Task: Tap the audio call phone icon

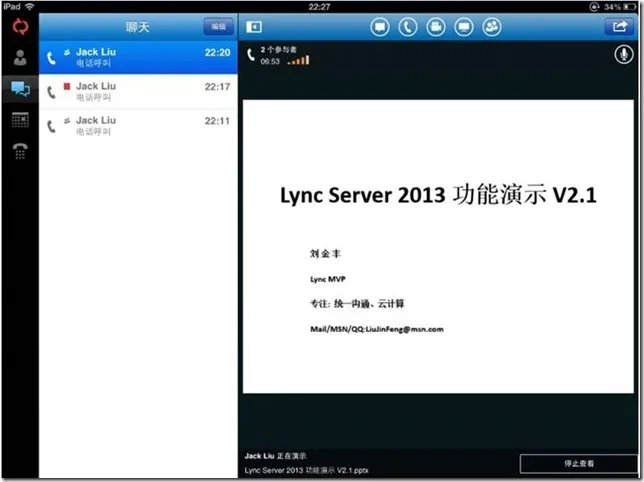Action: click(408, 28)
